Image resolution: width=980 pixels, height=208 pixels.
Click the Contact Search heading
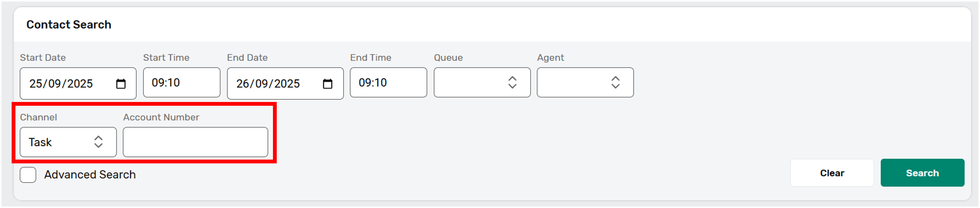pyautogui.click(x=69, y=25)
